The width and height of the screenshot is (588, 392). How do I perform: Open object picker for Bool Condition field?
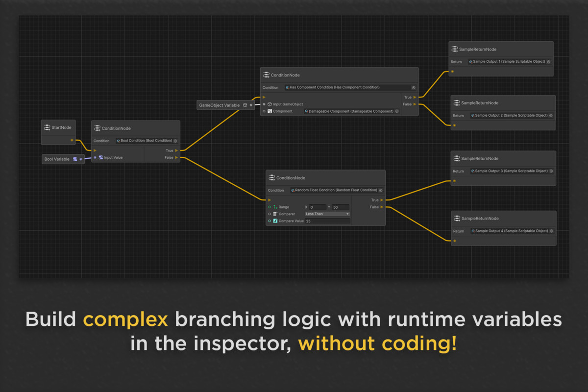175,141
